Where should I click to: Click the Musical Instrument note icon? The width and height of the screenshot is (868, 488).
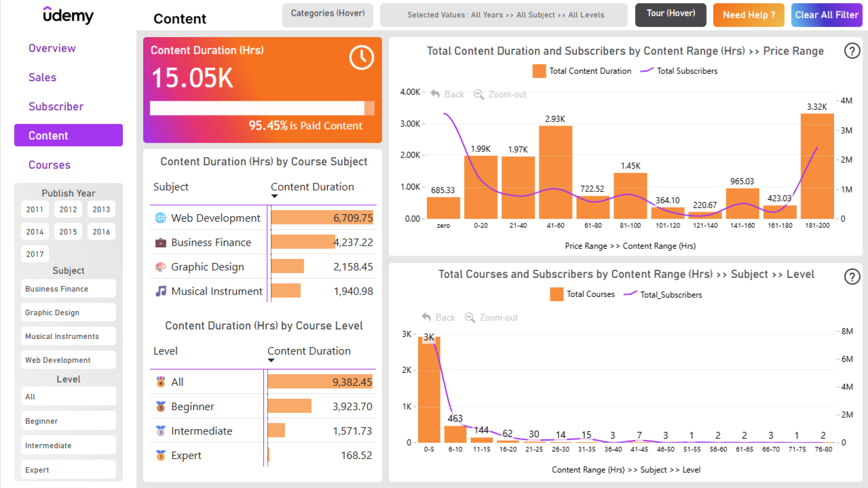(x=160, y=291)
